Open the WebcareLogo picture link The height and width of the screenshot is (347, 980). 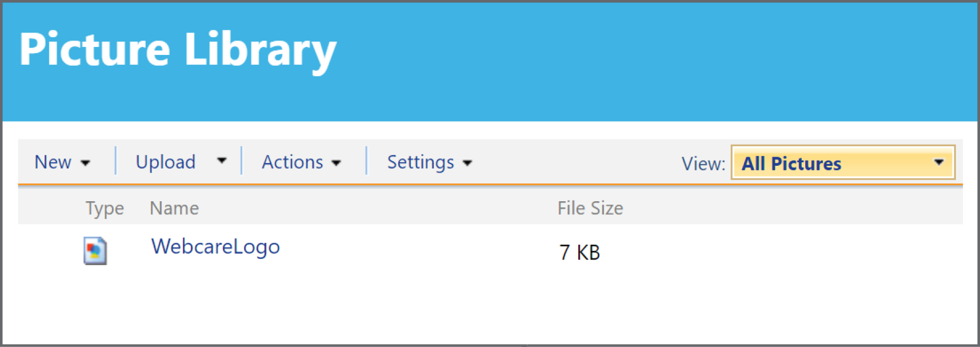pos(215,247)
